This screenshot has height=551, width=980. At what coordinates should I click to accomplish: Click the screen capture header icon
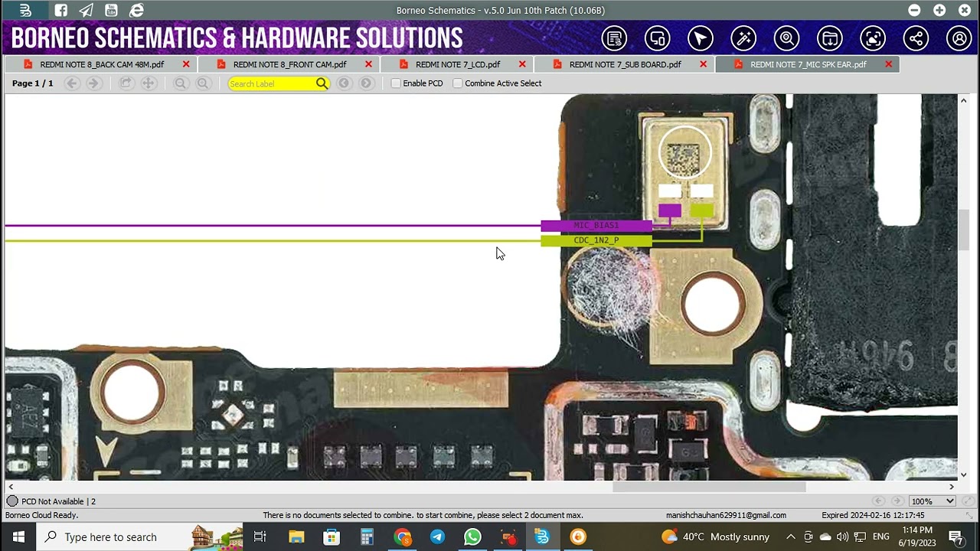click(x=873, y=38)
